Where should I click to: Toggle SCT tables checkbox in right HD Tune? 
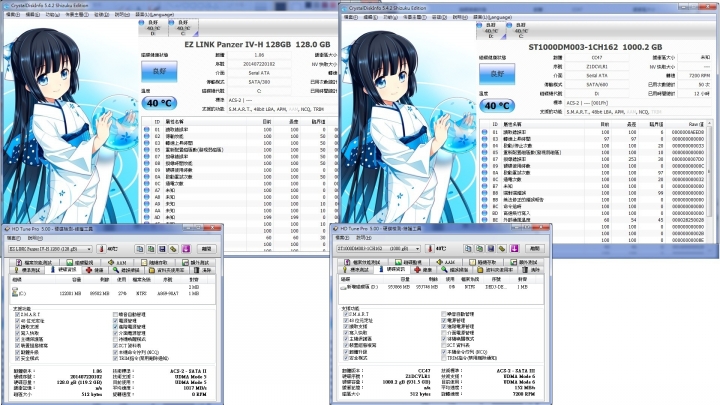(x=444, y=345)
